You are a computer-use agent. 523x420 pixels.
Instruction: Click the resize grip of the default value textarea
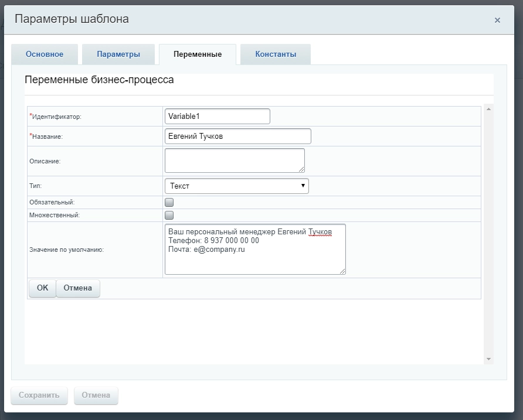click(343, 272)
